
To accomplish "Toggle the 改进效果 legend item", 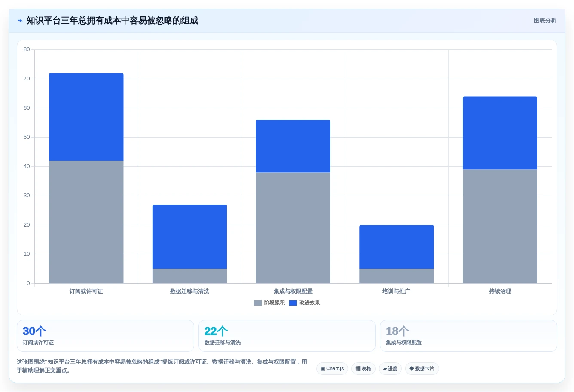I will pyautogui.click(x=305, y=303).
